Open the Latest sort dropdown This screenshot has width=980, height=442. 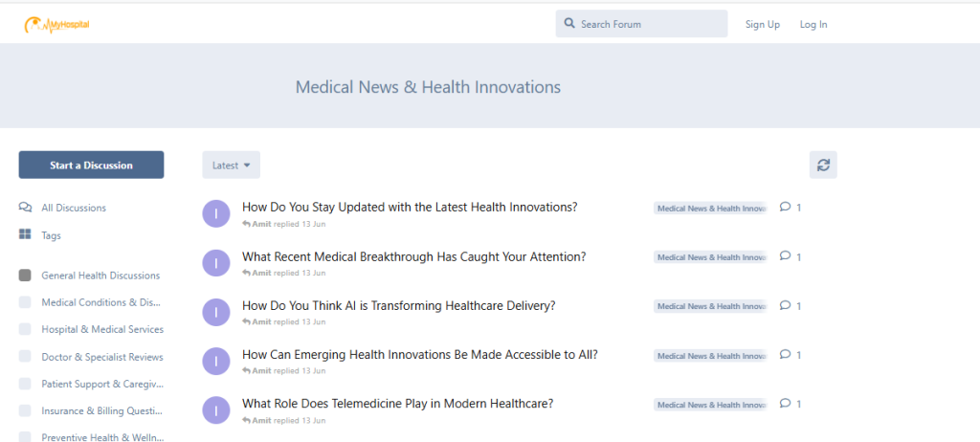point(232,166)
